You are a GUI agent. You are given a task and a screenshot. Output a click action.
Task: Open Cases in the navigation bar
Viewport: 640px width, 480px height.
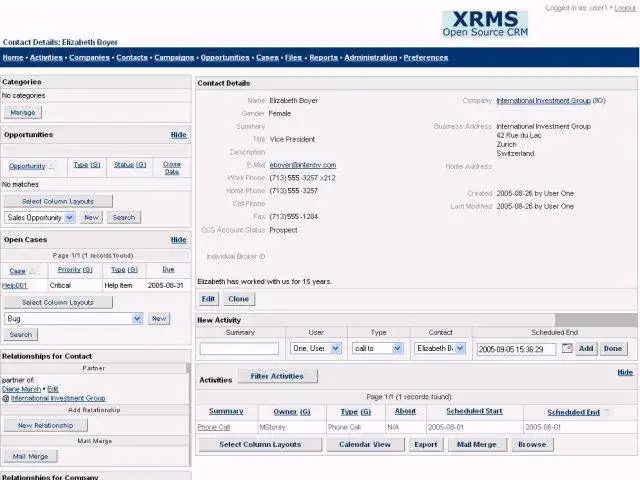(x=267, y=58)
